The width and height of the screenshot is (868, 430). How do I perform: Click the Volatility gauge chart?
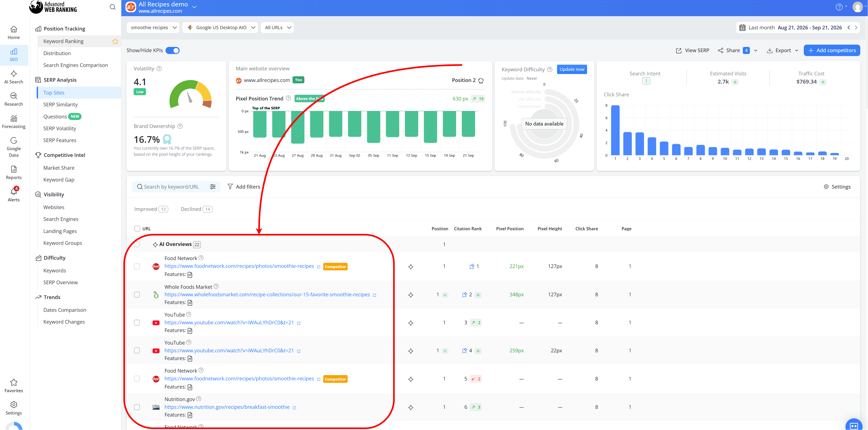click(x=190, y=94)
